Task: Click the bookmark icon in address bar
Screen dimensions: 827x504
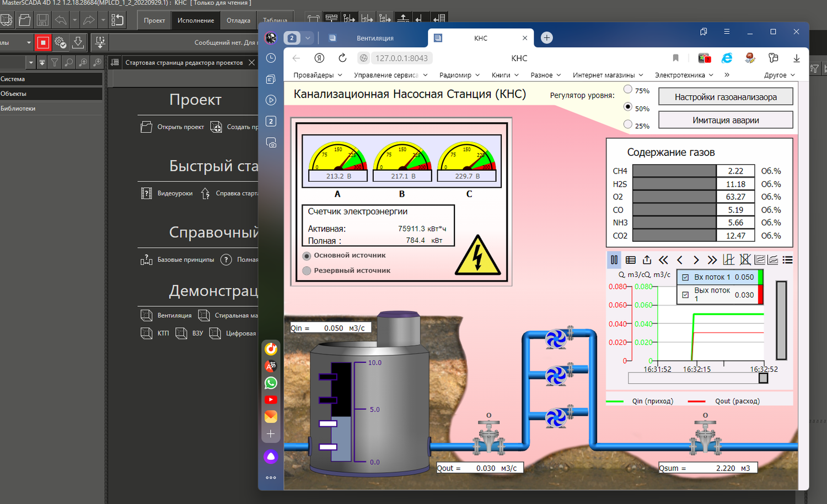Action: tap(675, 58)
